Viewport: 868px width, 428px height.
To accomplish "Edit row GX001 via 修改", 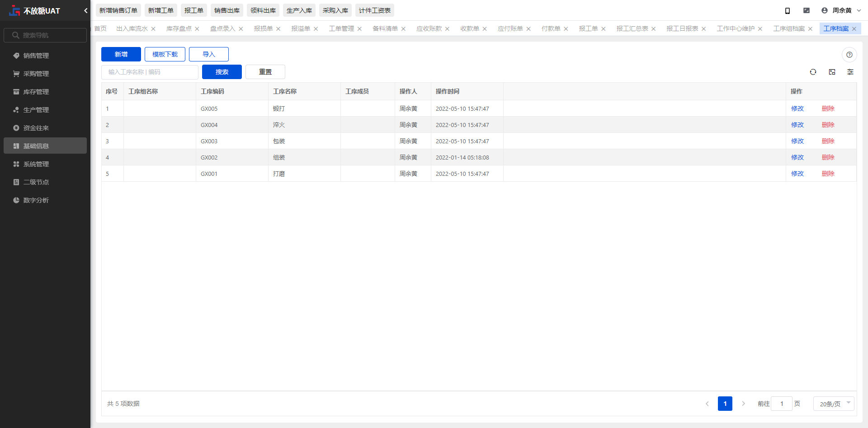I will [797, 174].
